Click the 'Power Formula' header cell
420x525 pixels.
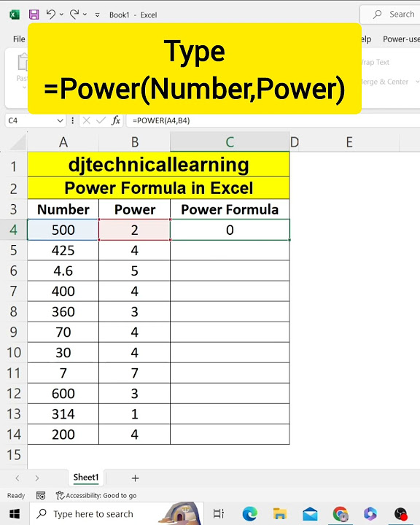(230, 209)
